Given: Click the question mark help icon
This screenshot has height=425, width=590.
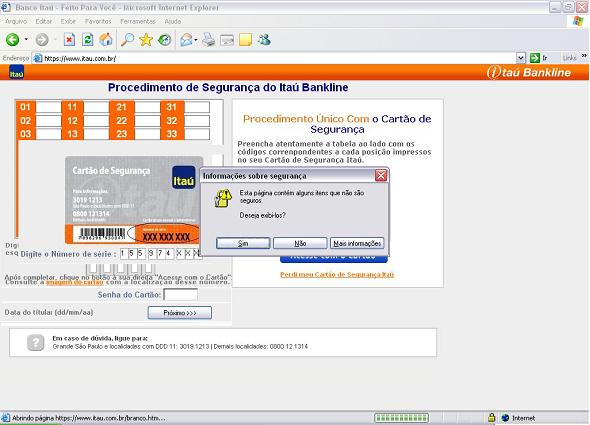Looking at the screenshot, I should point(36,343).
